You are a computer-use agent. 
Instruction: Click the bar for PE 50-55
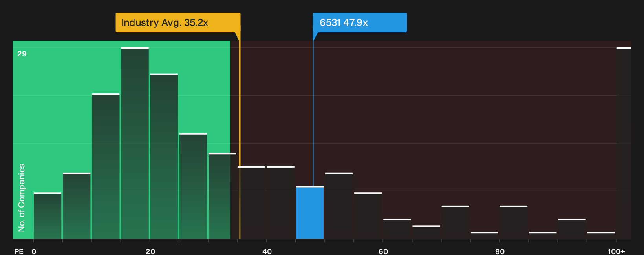click(x=339, y=206)
